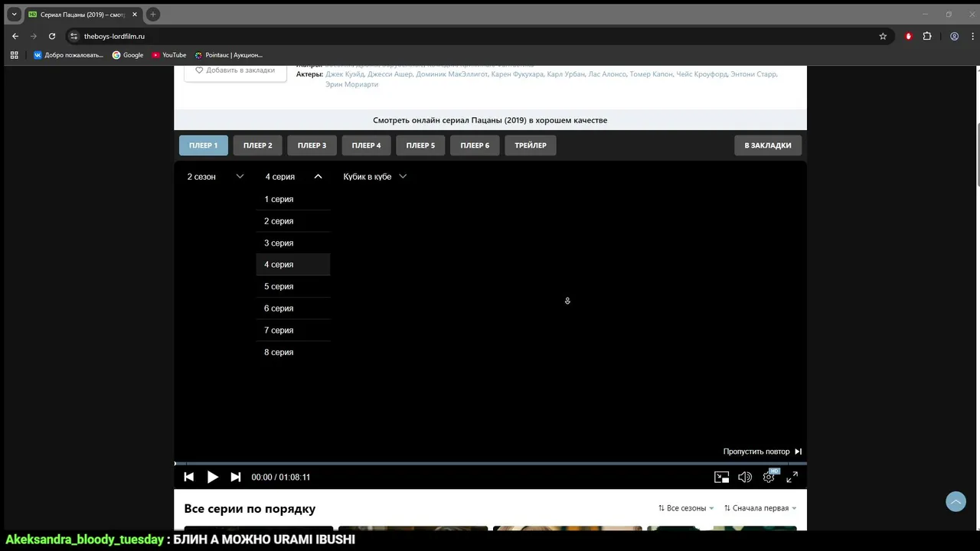Open the YouTube bookmark
This screenshot has width=980, height=551.
(169, 55)
